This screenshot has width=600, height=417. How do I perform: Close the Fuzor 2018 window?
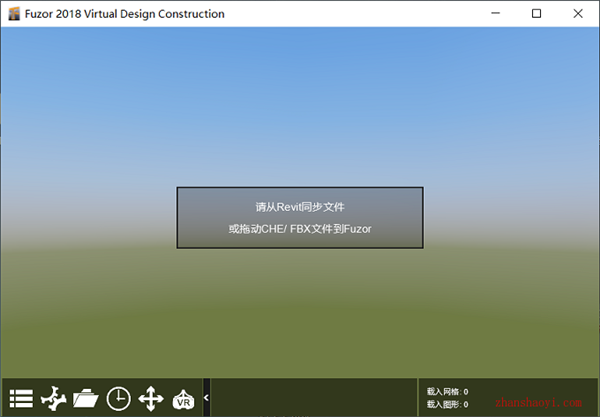[x=578, y=13]
